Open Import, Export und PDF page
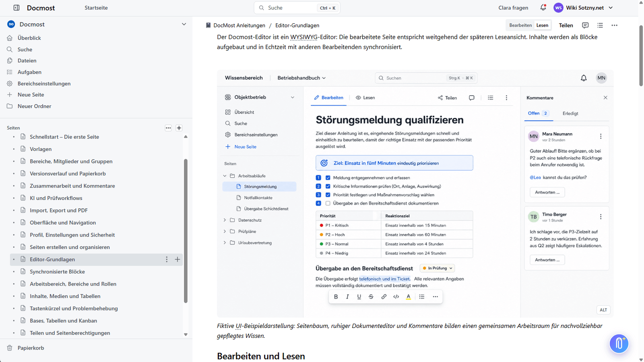 [58, 210]
